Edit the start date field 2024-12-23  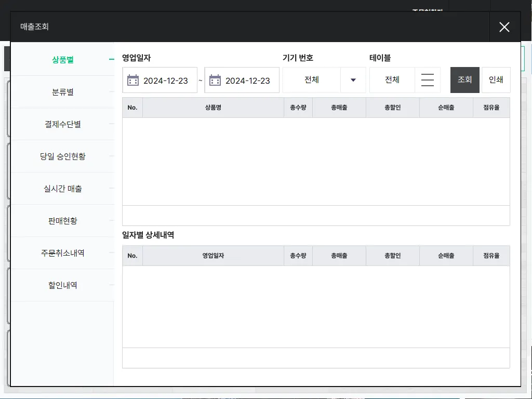point(160,80)
